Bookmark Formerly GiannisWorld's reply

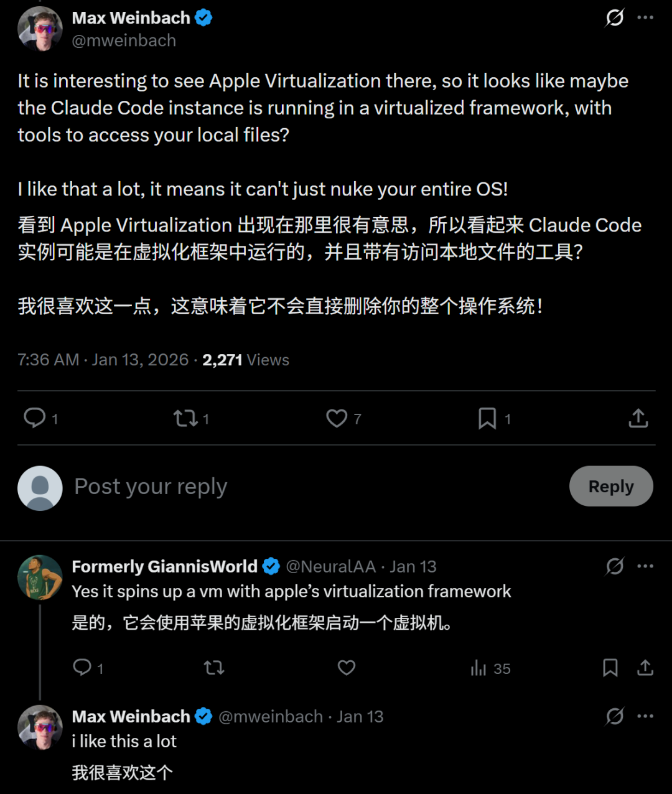click(x=610, y=668)
